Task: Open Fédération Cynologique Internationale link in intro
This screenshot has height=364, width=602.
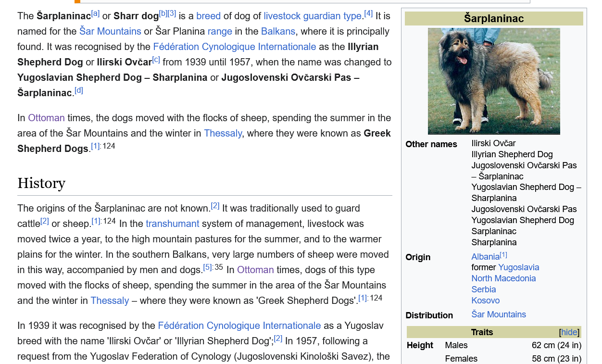Action: pyautogui.click(x=235, y=47)
